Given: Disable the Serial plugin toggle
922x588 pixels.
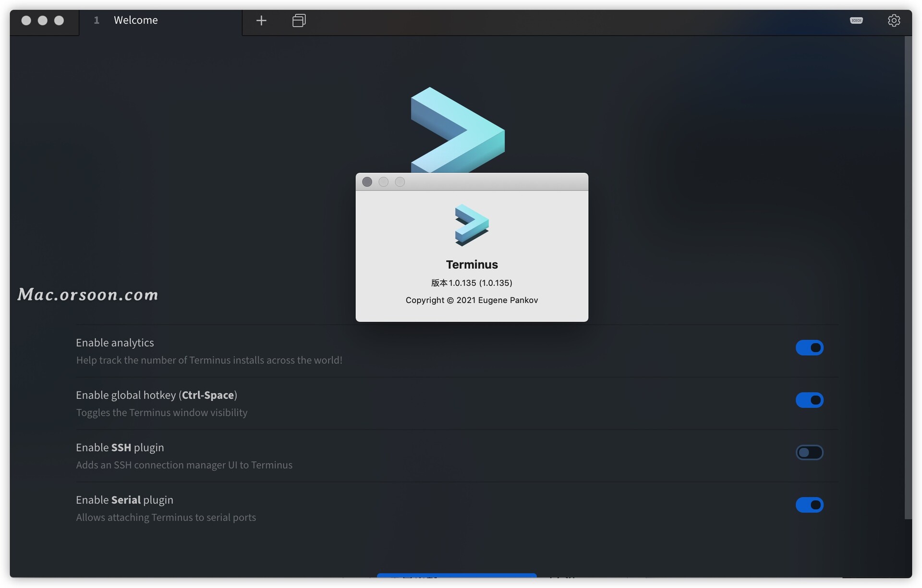Looking at the screenshot, I should tap(810, 504).
